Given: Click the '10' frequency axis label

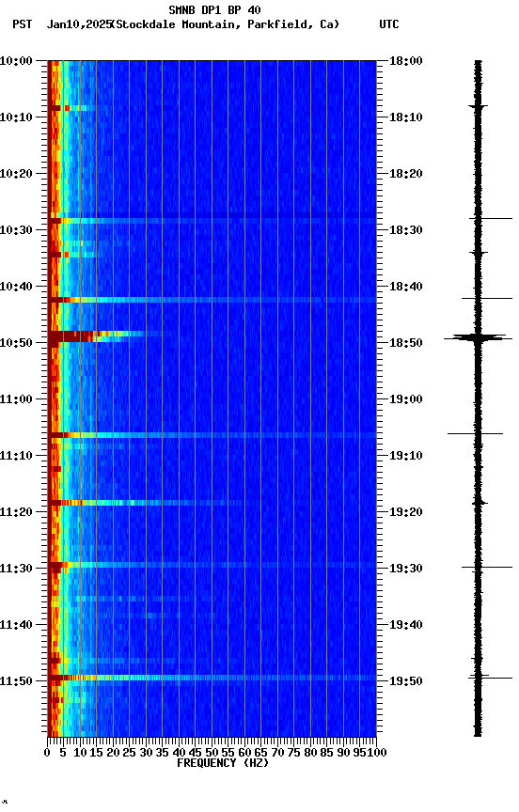Looking at the screenshot, I should 80,754.
